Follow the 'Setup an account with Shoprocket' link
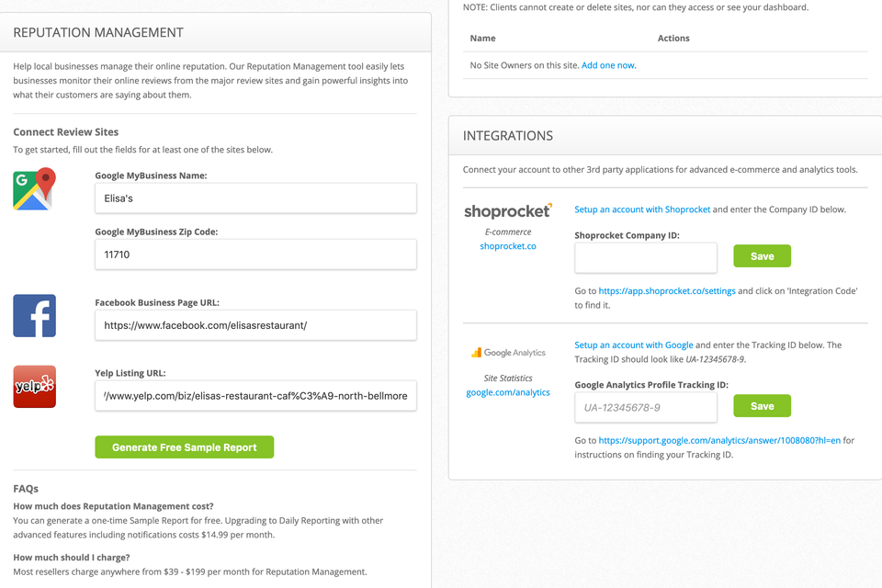 click(x=642, y=209)
